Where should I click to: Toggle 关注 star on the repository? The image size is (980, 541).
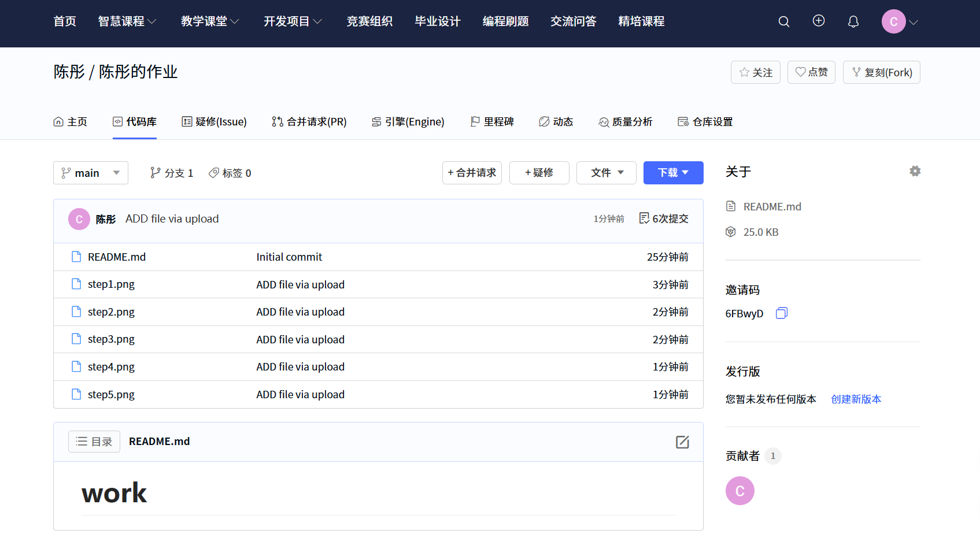point(755,72)
